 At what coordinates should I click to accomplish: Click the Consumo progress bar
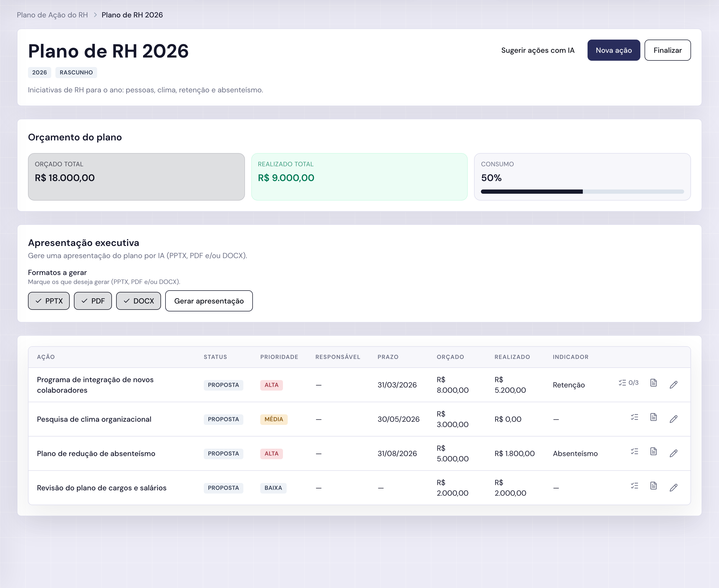582,192
